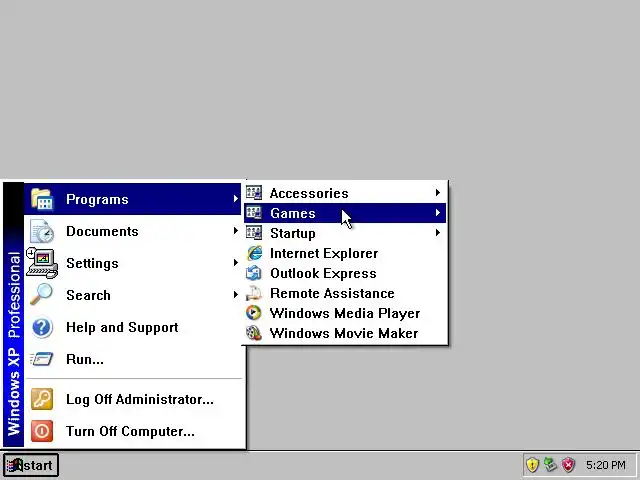The width and height of the screenshot is (640, 480).
Task: Click the Windows Movie Maker icon
Action: [x=254, y=333]
